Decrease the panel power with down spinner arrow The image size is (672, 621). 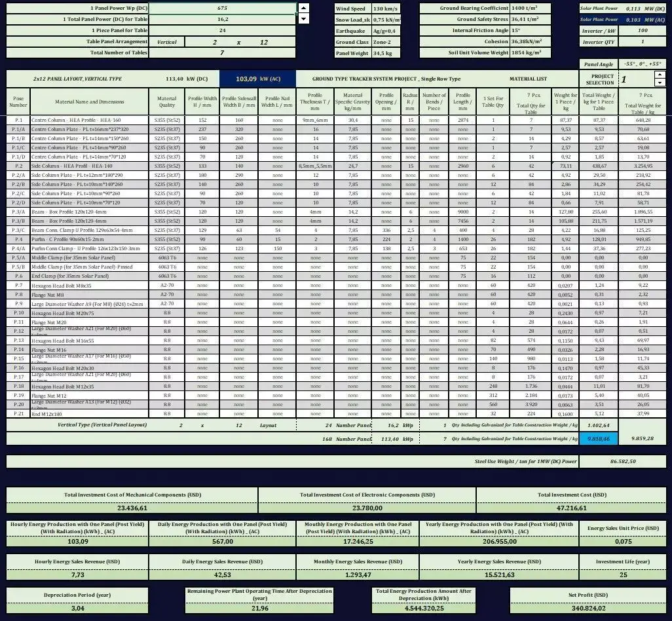point(303,18)
